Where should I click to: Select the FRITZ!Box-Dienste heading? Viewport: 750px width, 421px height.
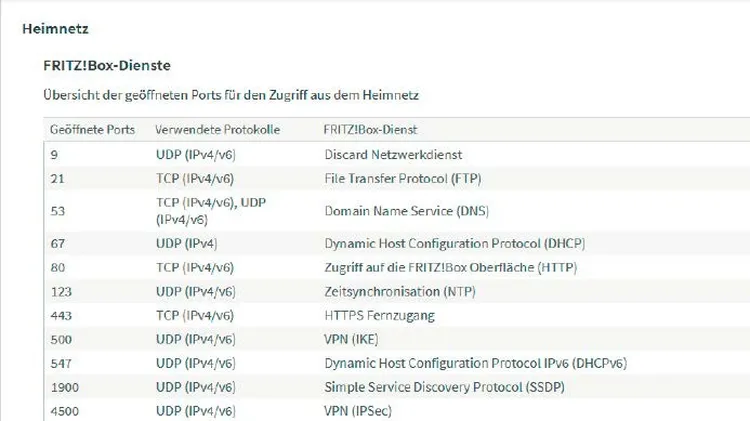(107, 65)
